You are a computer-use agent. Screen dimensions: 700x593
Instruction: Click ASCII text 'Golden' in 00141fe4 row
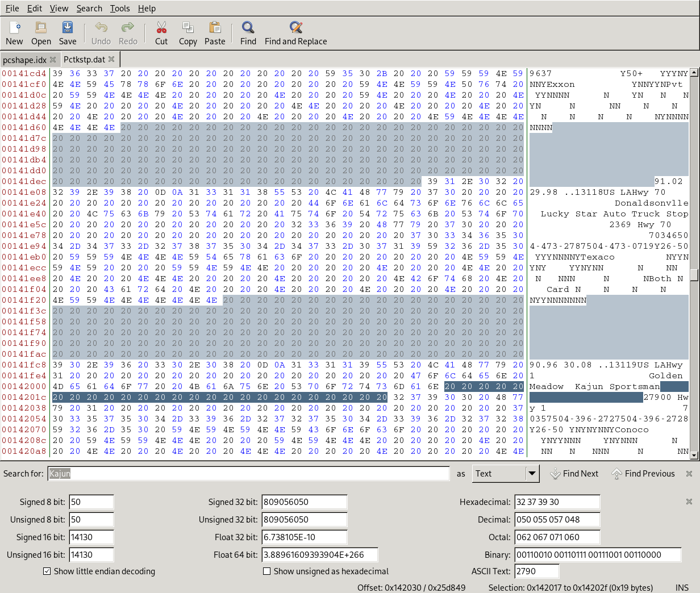point(666,375)
